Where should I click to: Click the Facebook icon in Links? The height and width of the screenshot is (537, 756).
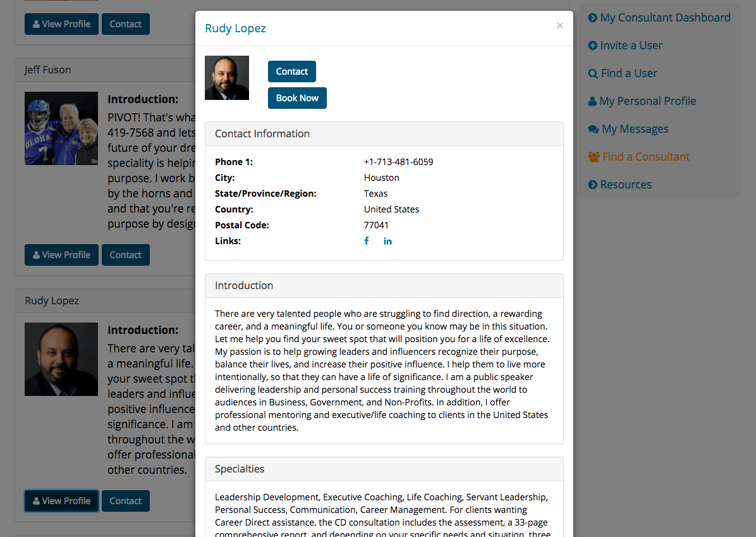click(367, 241)
